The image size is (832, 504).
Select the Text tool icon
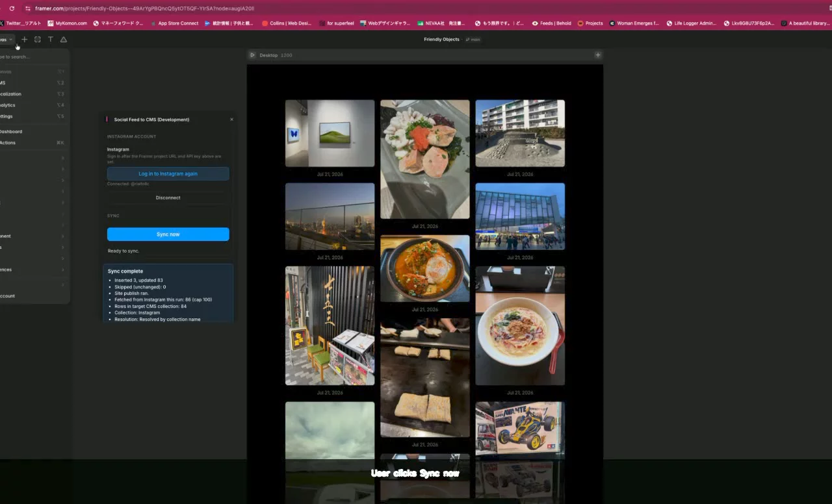tap(51, 40)
